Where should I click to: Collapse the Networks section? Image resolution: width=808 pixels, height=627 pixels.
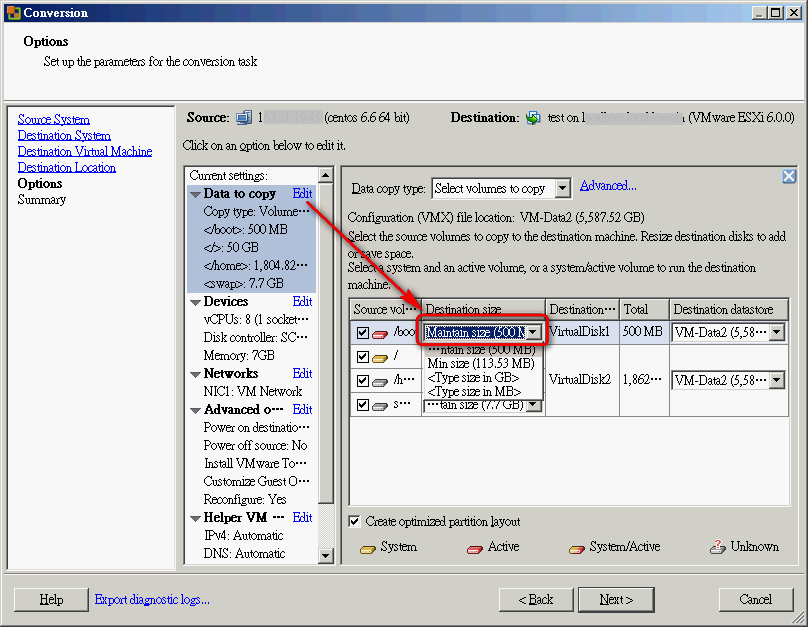[195, 375]
